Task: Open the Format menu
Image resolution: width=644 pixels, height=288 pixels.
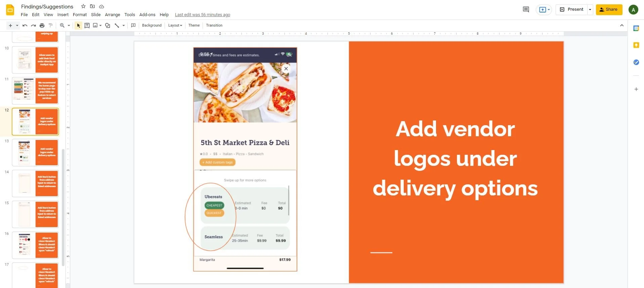Action: coord(80,14)
